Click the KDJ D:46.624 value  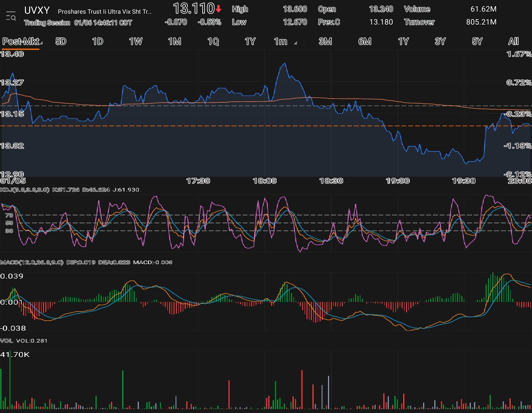(x=96, y=190)
